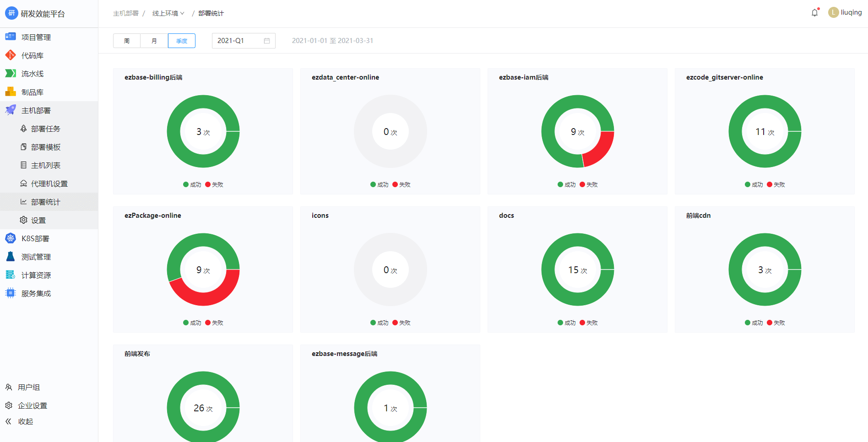Open the 制品库 artifact repository icon
The width and height of the screenshot is (868, 442).
pyautogui.click(x=10, y=92)
